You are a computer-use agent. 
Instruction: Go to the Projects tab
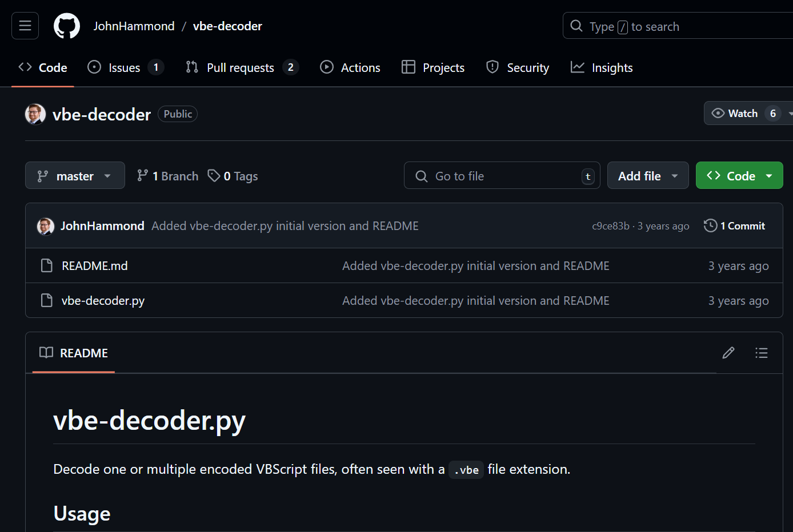(x=433, y=68)
